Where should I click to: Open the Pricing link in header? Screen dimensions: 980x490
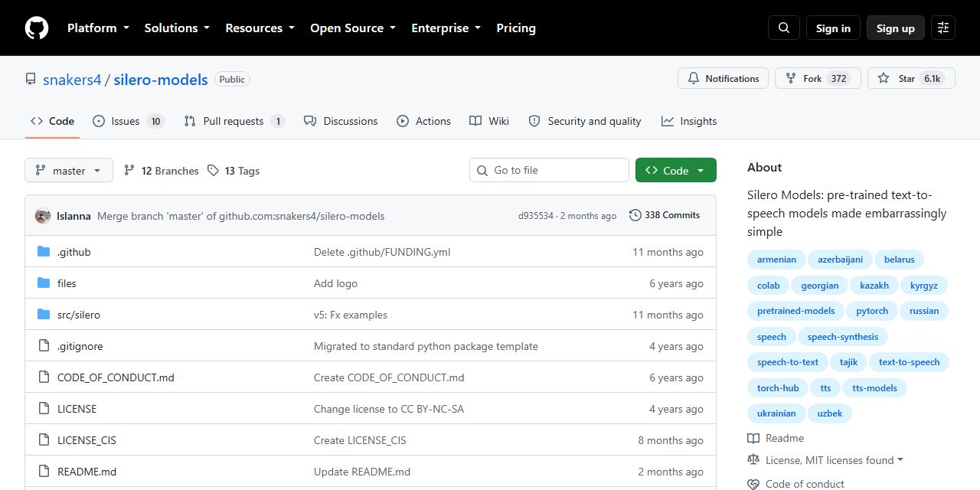516,28
